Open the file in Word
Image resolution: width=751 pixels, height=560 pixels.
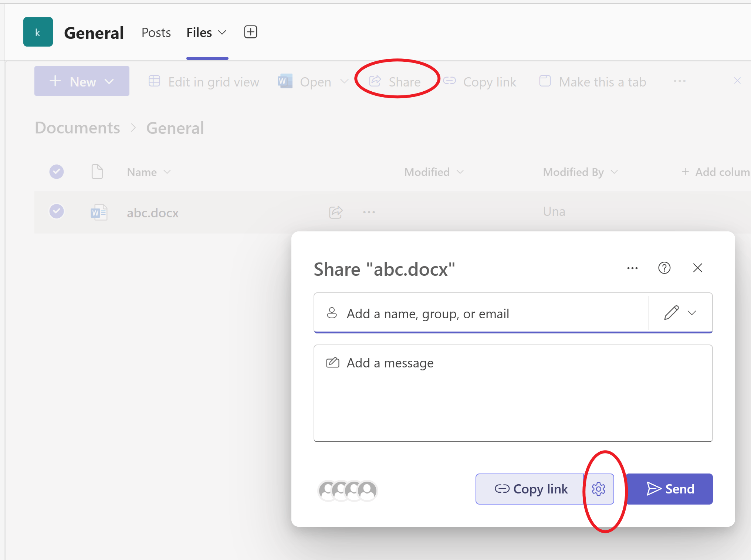click(304, 82)
